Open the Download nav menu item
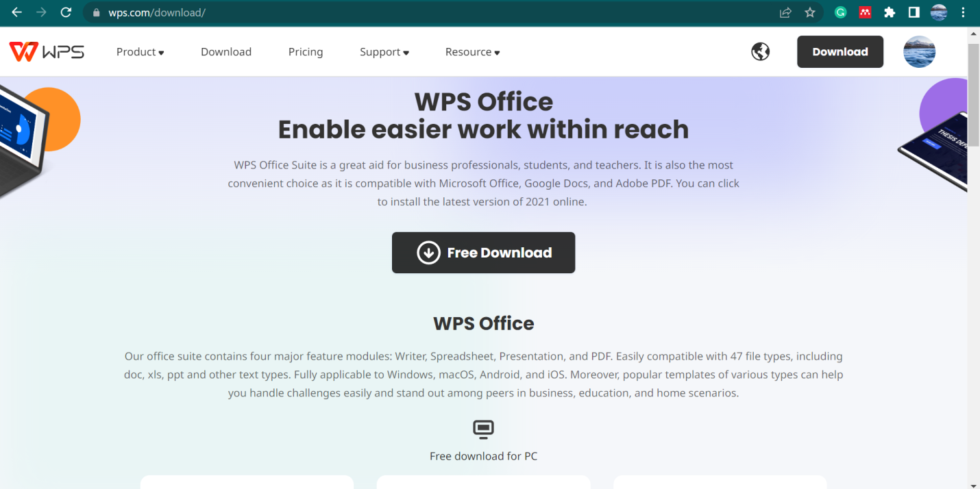Image resolution: width=980 pixels, height=489 pixels. coord(226,52)
